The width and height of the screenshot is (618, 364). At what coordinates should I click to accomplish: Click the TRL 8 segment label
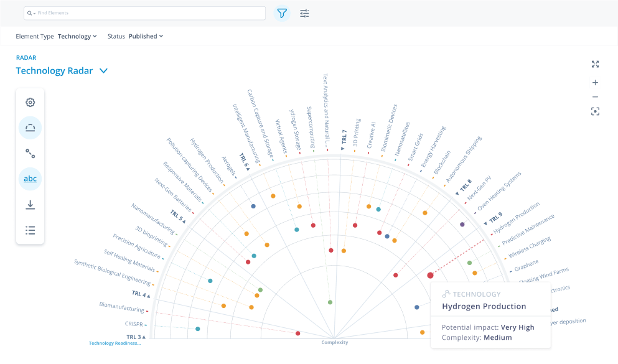(x=466, y=185)
